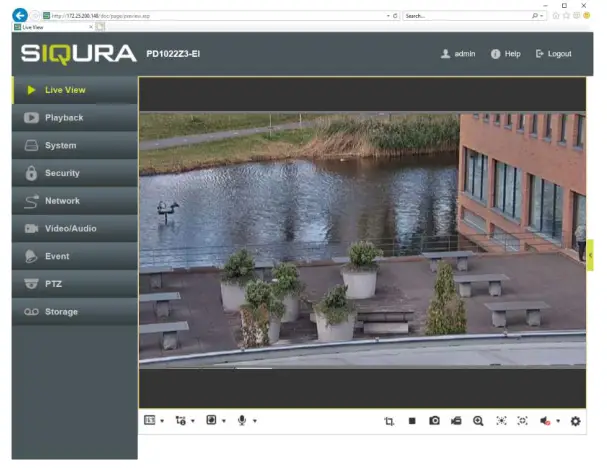Viewport: 607px width, 468px height.
Task: Close the Live View browser tab
Action: tap(91, 27)
